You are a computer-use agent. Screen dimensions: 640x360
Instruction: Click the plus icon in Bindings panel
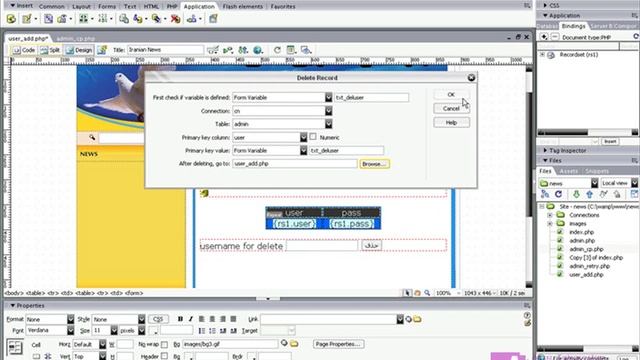(544, 37)
